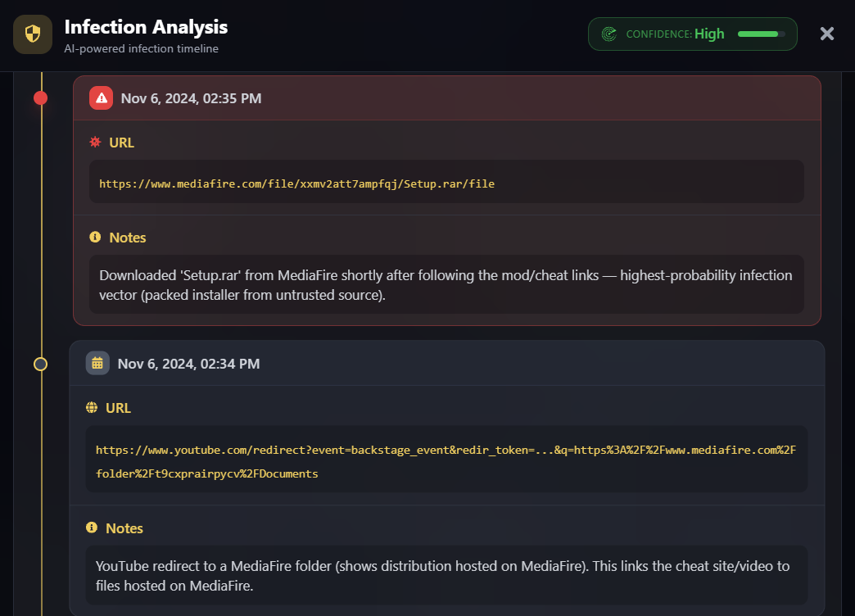Click the info icon next to the second Notes heading
Image resolution: width=855 pixels, height=616 pixels.
point(92,528)
